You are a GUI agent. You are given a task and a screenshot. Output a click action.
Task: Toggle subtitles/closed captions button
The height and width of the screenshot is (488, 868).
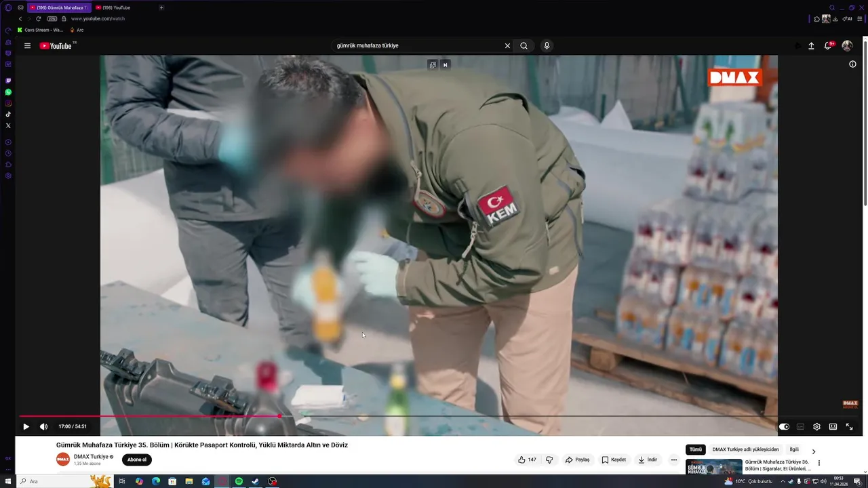pos(800,427)
